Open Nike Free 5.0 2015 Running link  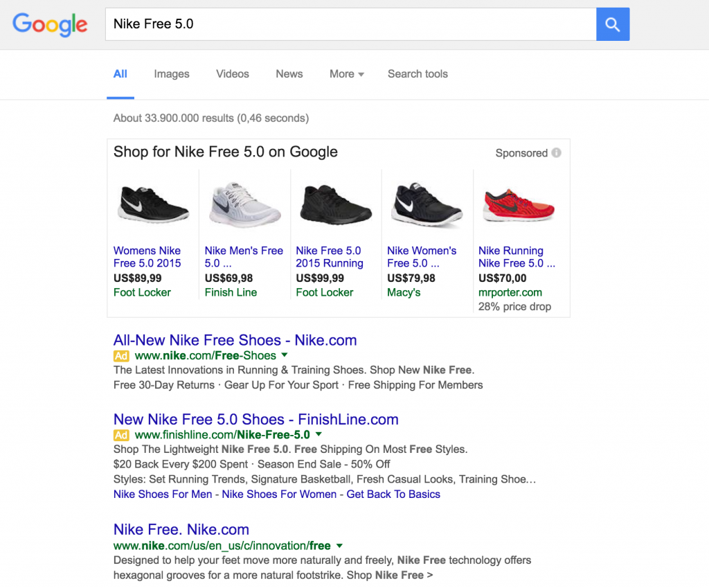pyautogui.click(x=330, y=257)
